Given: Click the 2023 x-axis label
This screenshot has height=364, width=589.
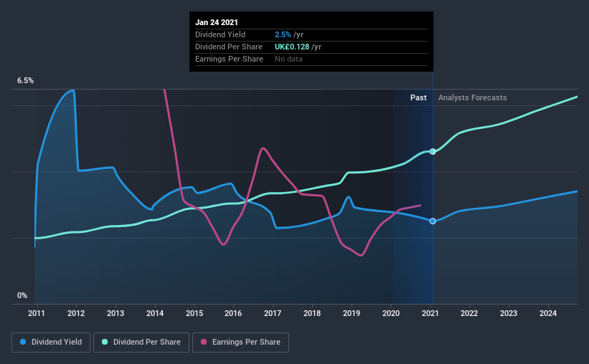Looking at the screenshot, I should pos(509,313).
